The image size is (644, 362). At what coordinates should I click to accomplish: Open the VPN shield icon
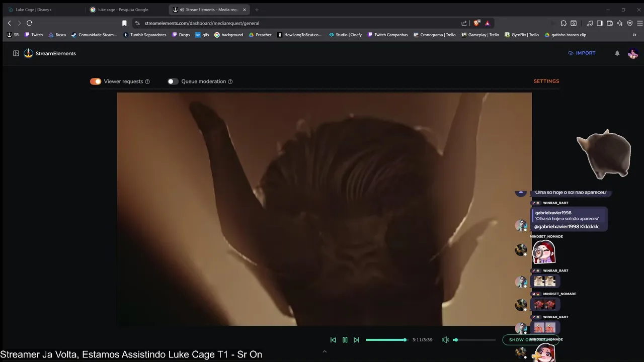pos(630,23)
